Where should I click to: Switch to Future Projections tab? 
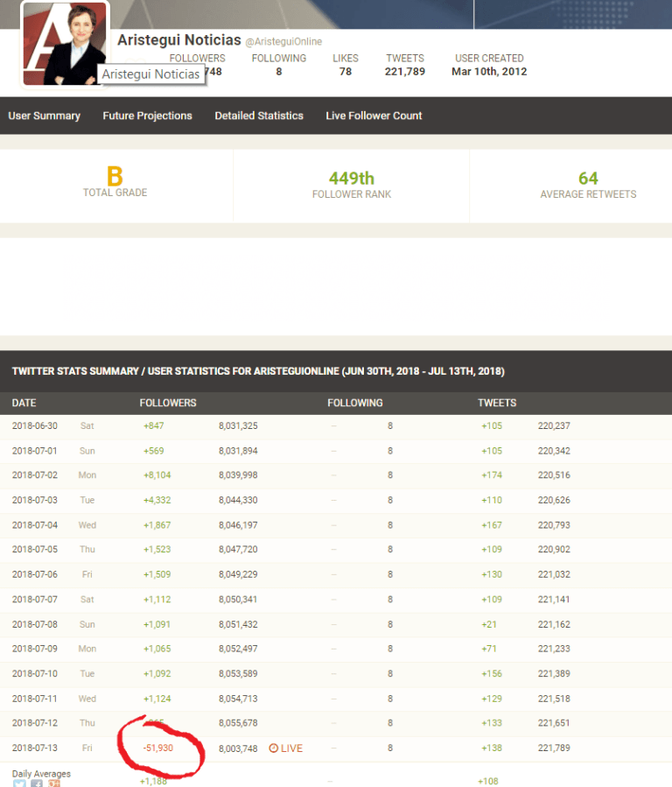click(147, 116)
